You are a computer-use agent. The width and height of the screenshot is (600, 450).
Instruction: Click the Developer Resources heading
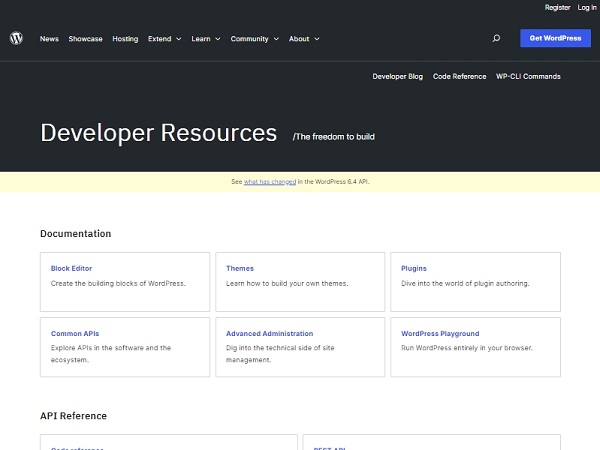[x=158, y=133]
